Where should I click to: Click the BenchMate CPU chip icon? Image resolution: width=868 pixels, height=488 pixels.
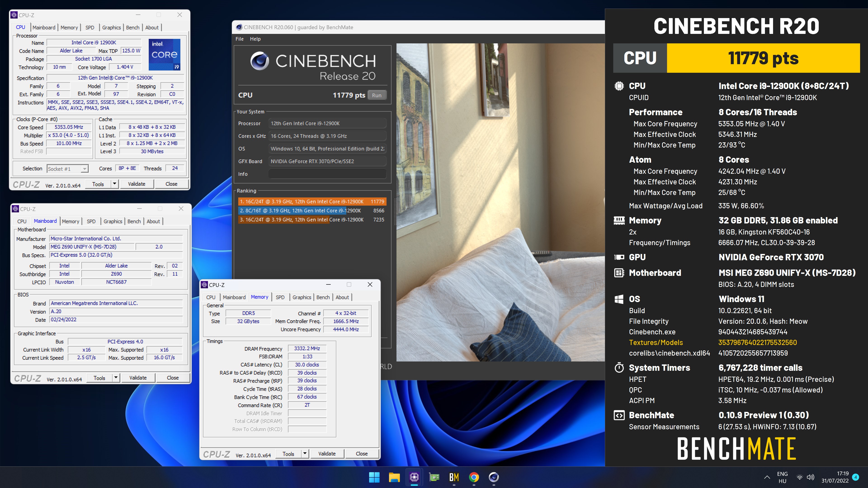pos(619,86)
